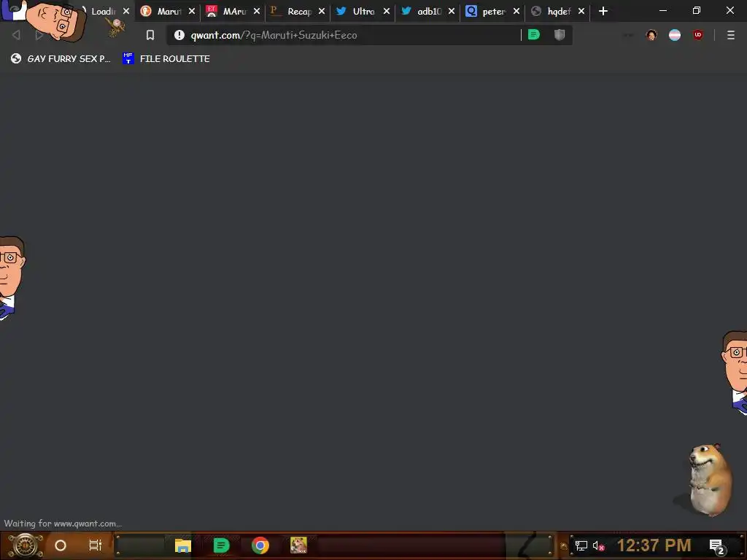Click the network icon in system tray
747x560 pixels.
point(581,545)
